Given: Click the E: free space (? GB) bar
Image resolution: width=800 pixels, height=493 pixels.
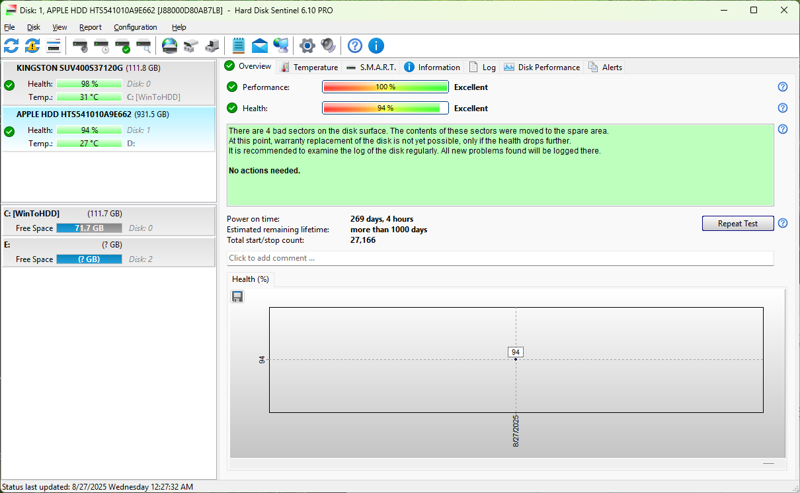Looking at the screenshot, I should click(89, 259).
